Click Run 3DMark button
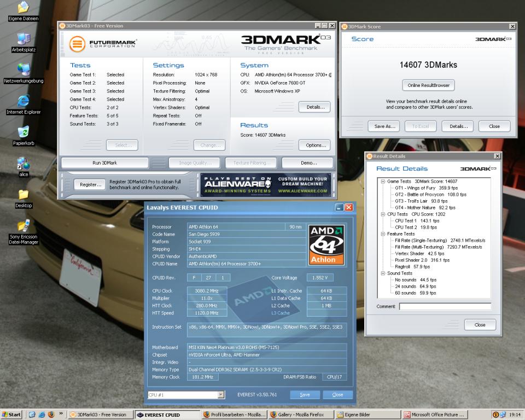Screen dimensions: 525x420 pos(105,163)
